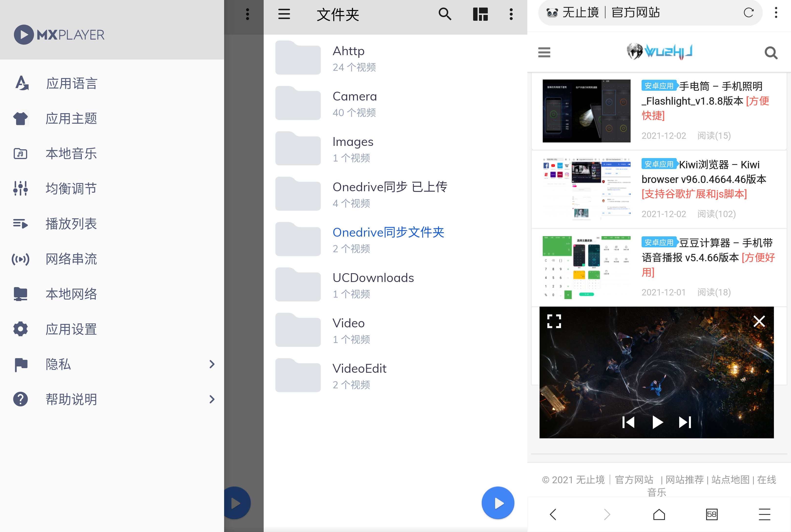The height and width of the screenshot is (532, 791).
Task: Open the 均衡调节 equalizer
Action: coord(112,189)
